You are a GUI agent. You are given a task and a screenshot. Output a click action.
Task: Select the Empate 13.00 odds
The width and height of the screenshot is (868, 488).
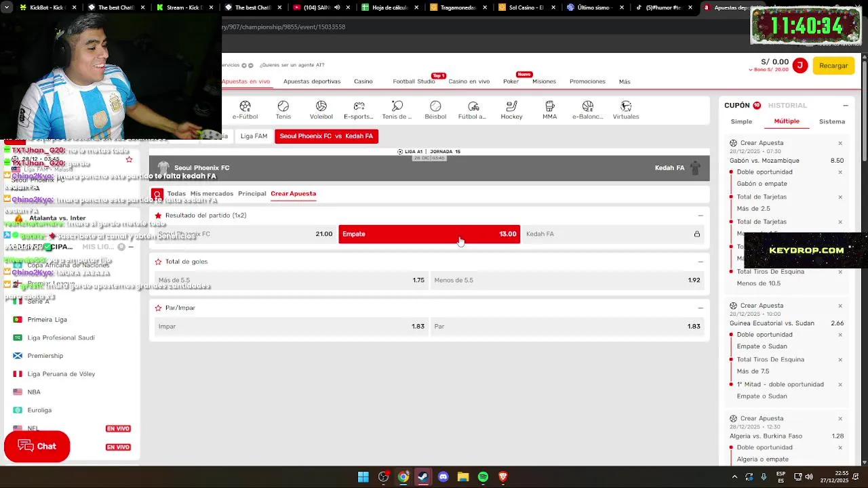pyautogui.click(x=429, y=234)
